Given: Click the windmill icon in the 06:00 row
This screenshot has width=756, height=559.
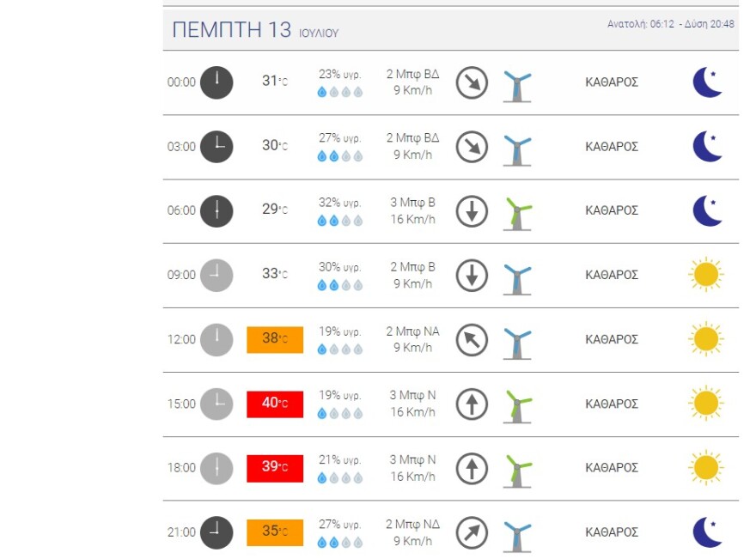Looking at the screenshot, I should [517, 212].
